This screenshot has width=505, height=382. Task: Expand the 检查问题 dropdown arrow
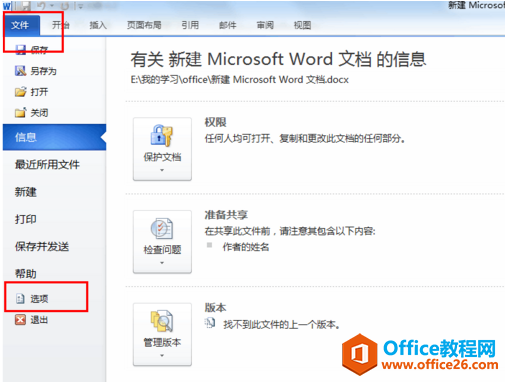(x=162, y=263)
